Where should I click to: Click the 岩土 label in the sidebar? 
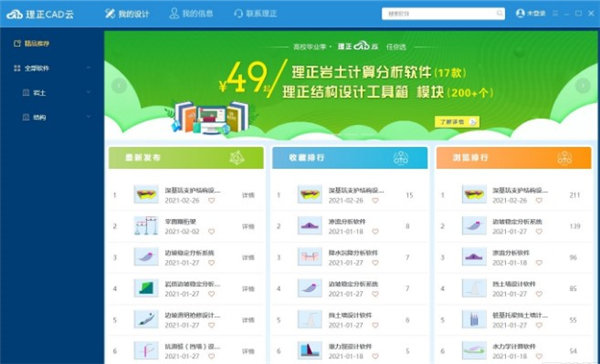coord(39,93)
